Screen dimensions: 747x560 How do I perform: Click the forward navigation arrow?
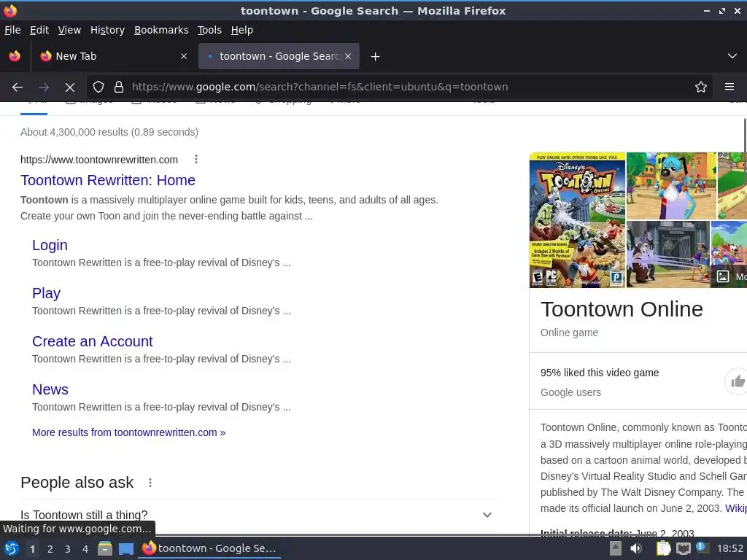43,87
